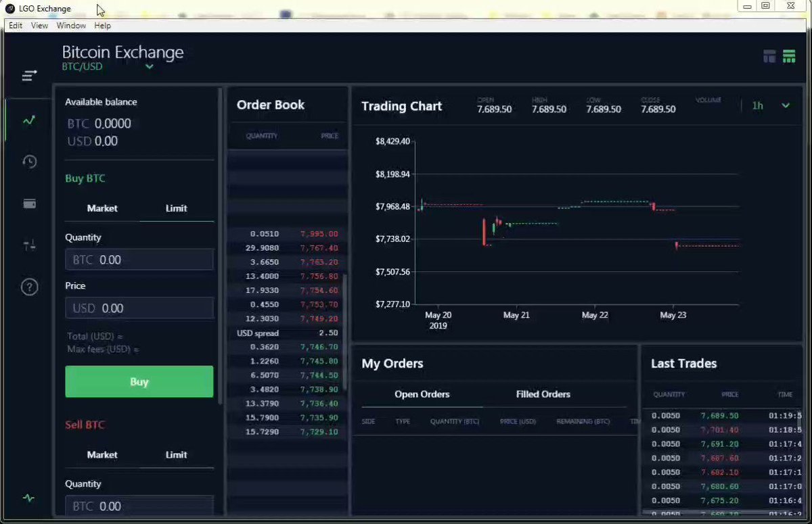
Task: Click the 7,736.40 bid price row
Action: pos(287,404)
